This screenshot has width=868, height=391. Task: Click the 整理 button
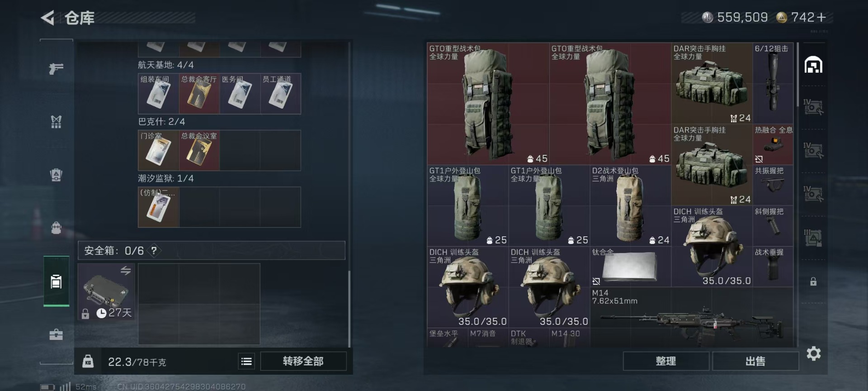(x=665, y=361)
